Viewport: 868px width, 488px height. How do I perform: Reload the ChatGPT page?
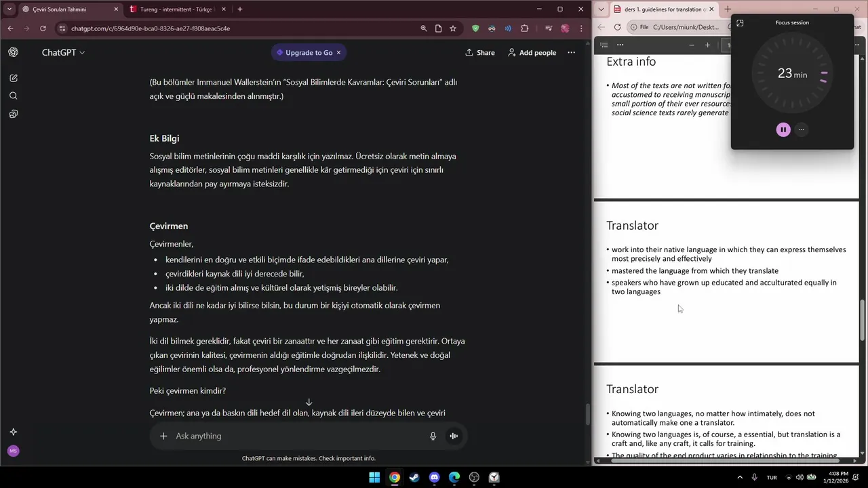point(43,28)
